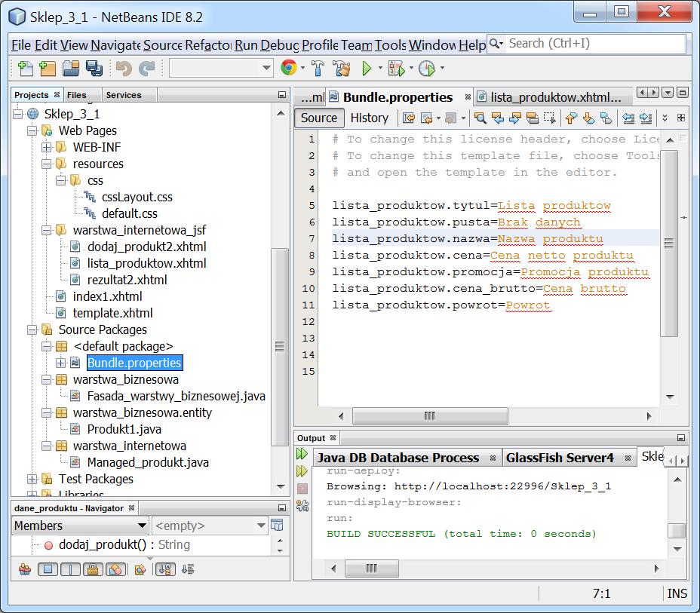
Task: Click the Next Bookmark icon
Action: pyautogui.click(x=589, y=118)
